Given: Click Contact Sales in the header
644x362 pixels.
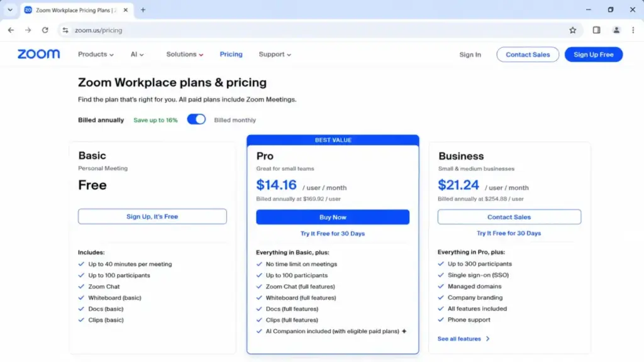Looking at the screenshot, I should pyautogui.click(x=528, y=55).
